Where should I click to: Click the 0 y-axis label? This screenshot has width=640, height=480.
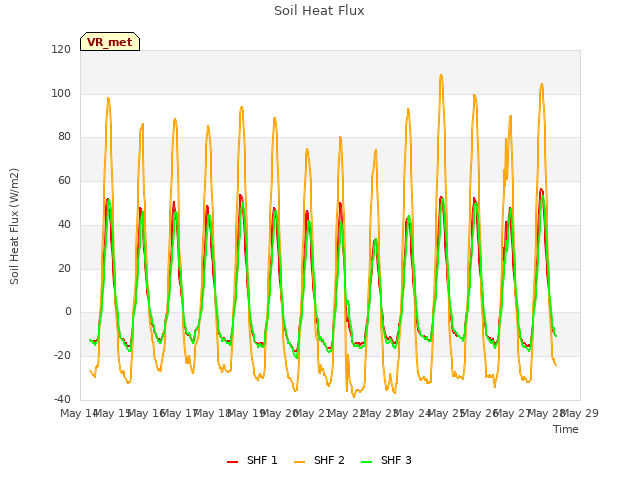[x=68, y=312]
